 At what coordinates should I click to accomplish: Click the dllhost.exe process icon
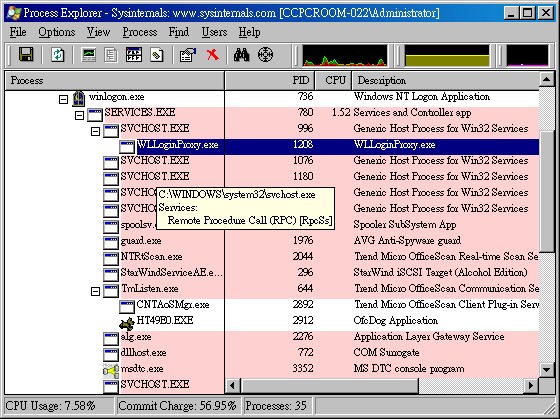[x=111, y=355]
